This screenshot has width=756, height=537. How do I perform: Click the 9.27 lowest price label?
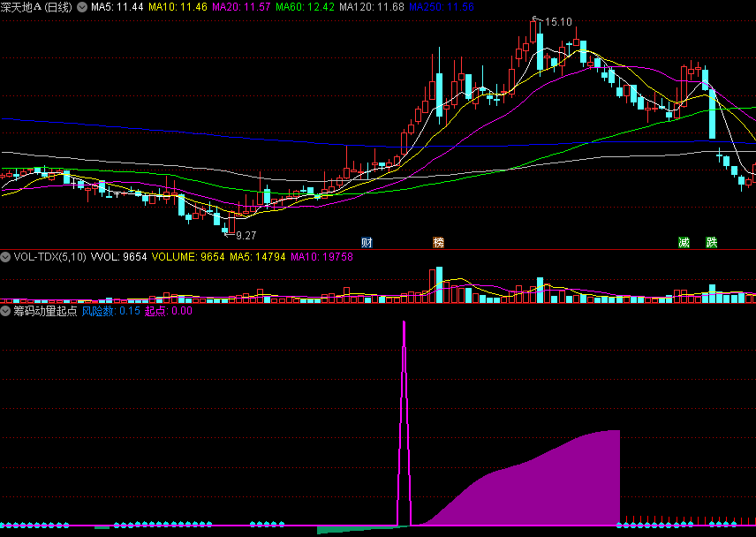pyautogui.click(x=246, y=236)
